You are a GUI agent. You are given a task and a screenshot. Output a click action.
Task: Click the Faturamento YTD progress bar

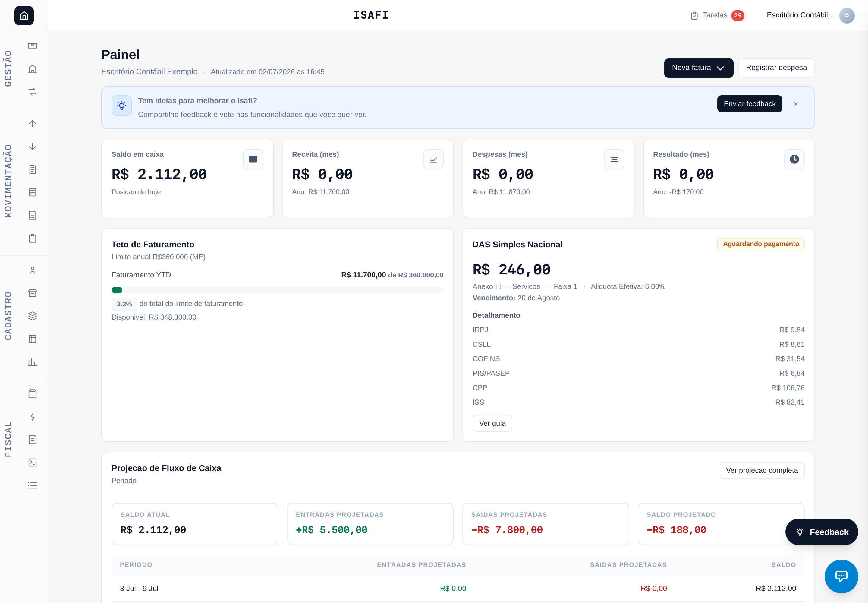277,290
